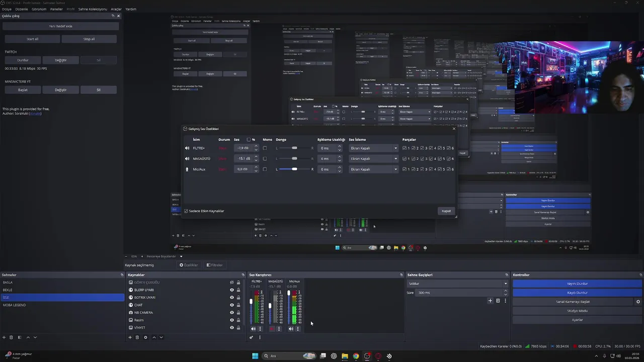Show the hidden GÖREV ÇUBUĞU source
The image size is (644, 362).
pos(232,283)
